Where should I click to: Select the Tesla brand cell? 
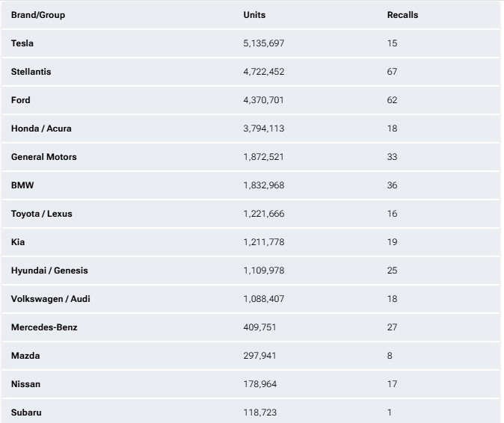coord(22,43)
